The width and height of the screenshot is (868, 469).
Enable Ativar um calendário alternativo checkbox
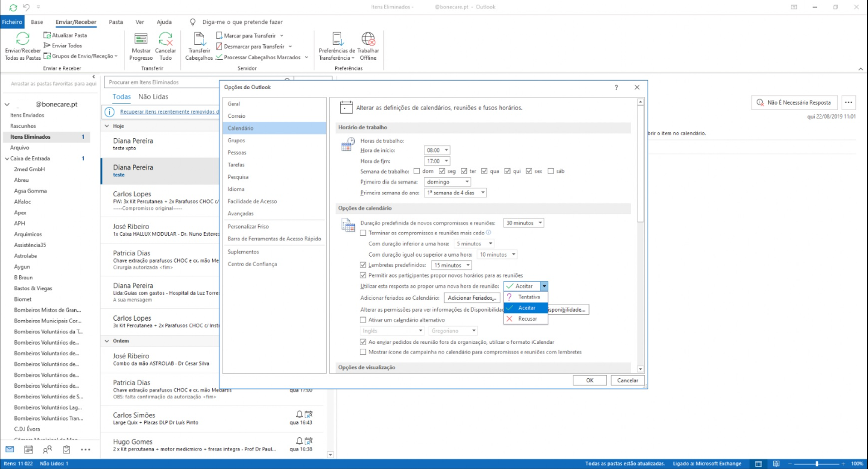click(363, 320)
